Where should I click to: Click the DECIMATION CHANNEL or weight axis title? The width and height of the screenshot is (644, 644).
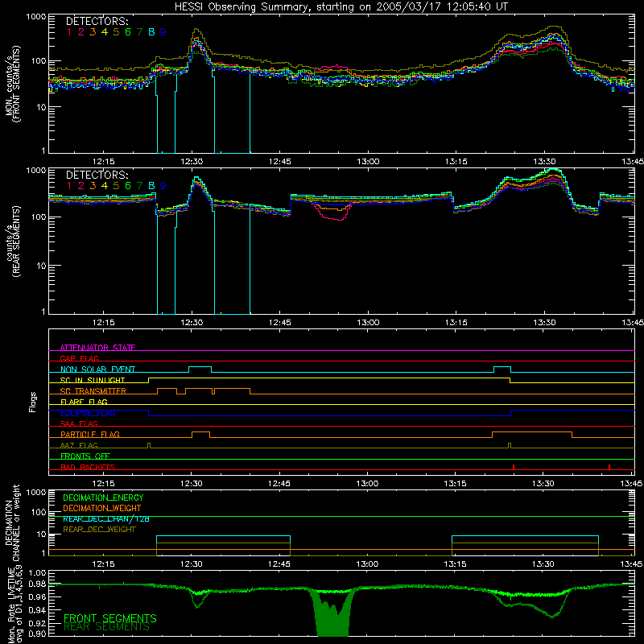tap(12, 522)
